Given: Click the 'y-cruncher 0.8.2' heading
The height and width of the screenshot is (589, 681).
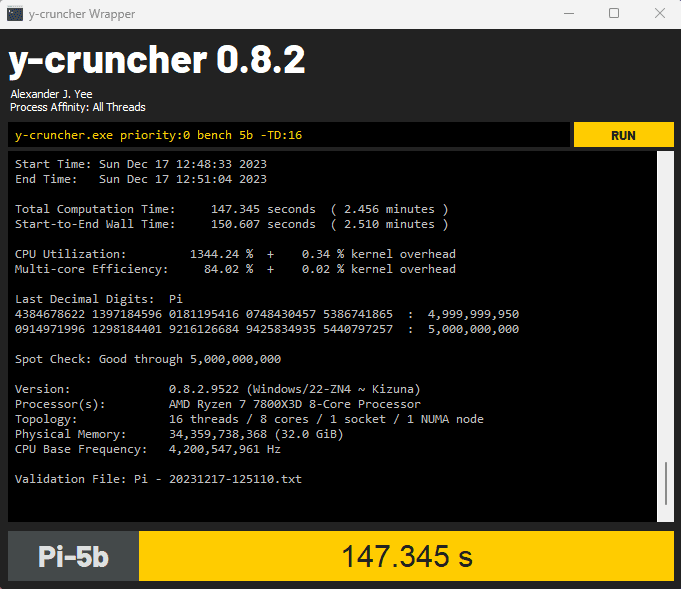Looking at the screenshot, I should [x=157, y=61].
